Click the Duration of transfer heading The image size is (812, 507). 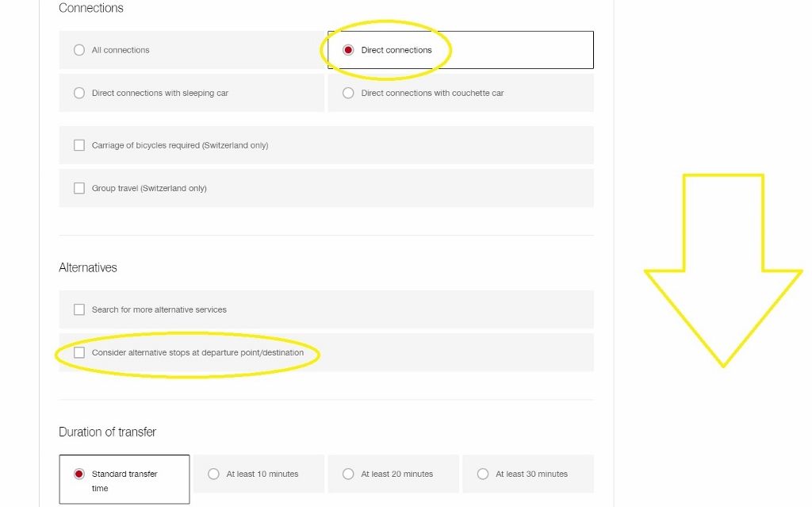(107, 432)
